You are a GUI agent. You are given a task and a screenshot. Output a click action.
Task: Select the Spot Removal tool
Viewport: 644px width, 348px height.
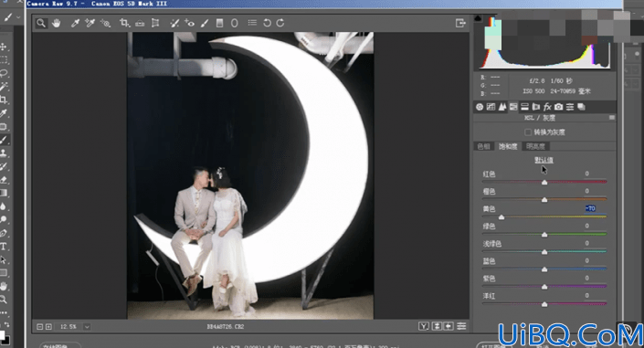(x=174, y=23)
